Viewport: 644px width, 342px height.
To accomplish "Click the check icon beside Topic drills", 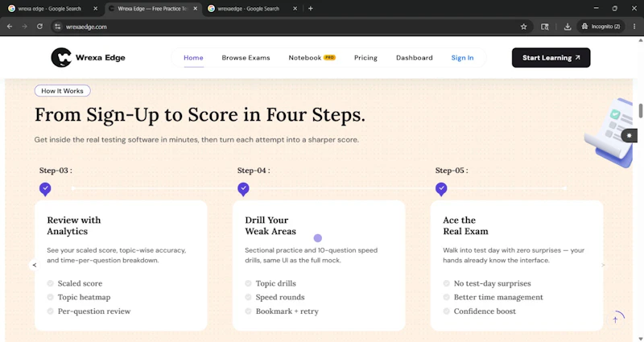I will [248, 283].
